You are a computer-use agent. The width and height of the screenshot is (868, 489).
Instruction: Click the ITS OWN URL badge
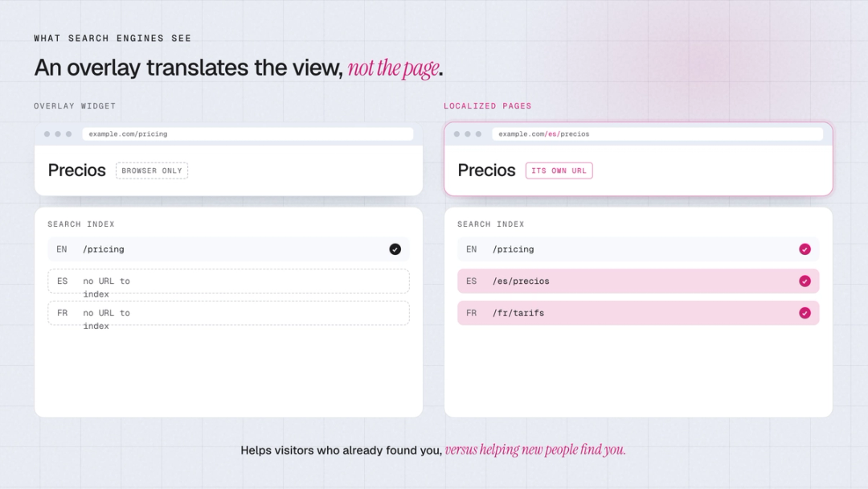(559, 171)
